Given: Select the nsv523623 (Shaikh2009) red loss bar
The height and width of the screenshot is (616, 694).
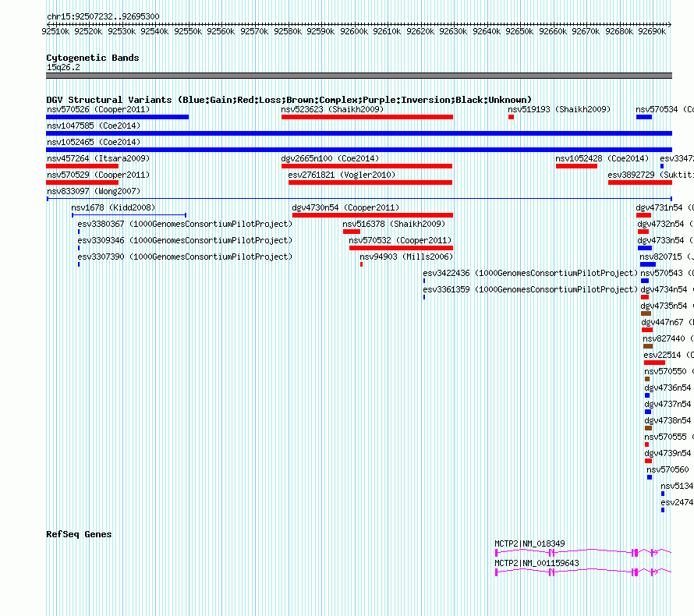Looking at the screenshot, I should 367,117.
